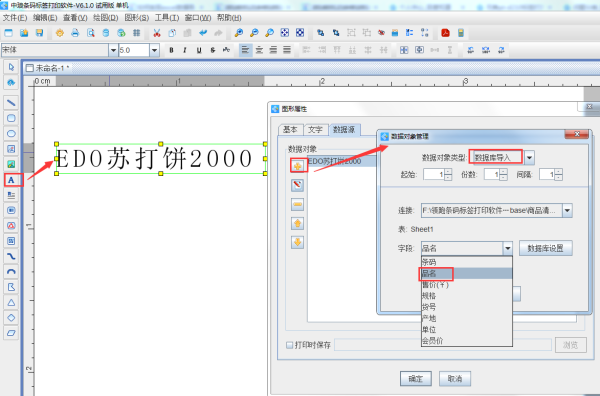This screenshot has height=396, width=600.
Task: Toggle strikethrough text formatting
Action: 213,50
